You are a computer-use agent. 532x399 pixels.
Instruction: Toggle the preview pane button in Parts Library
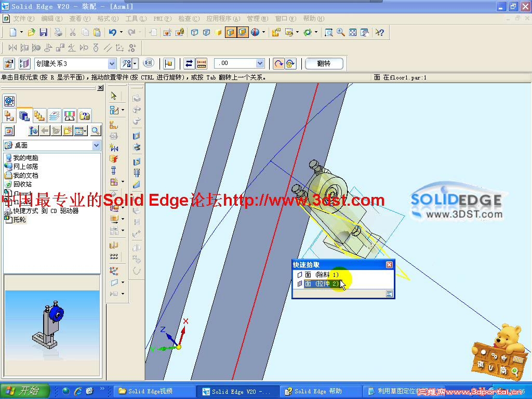tap(9, 130)
